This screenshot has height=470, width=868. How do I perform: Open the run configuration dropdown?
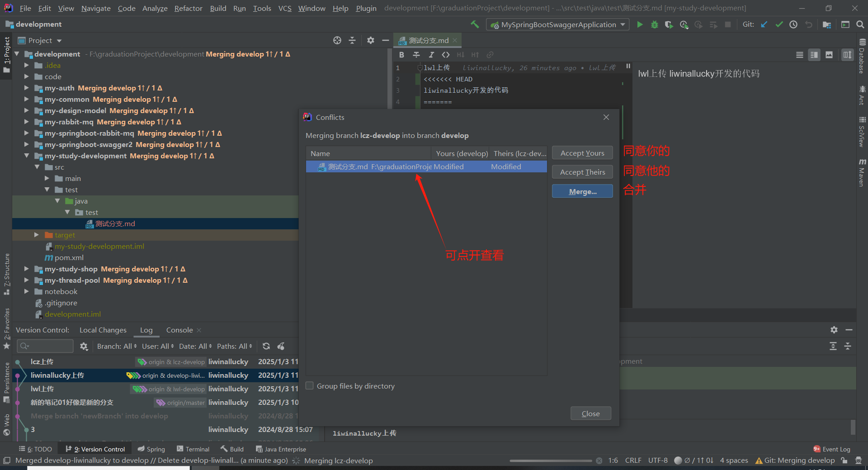tap(558, 24)
